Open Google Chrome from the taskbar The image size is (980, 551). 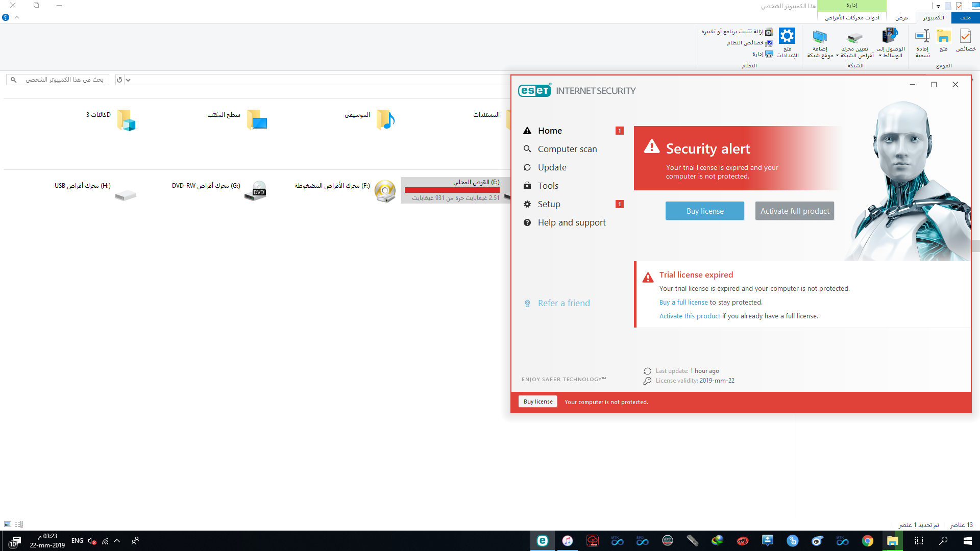(867, 541)
